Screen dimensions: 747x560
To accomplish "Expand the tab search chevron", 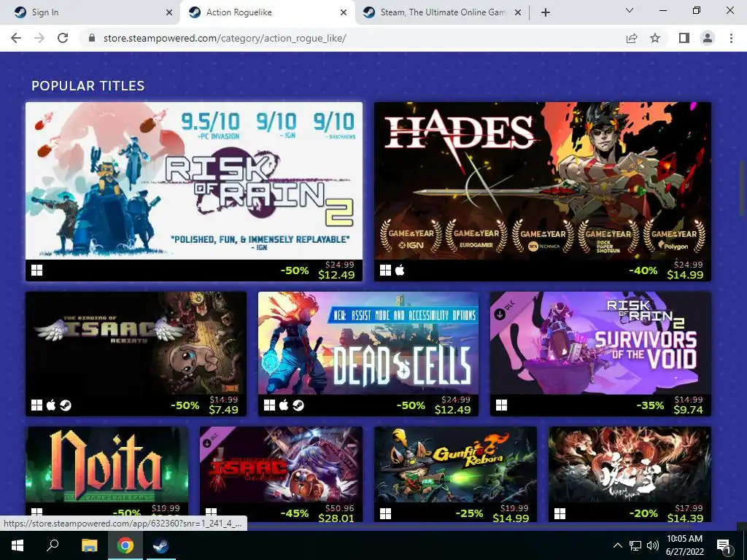I will point(630,10).
